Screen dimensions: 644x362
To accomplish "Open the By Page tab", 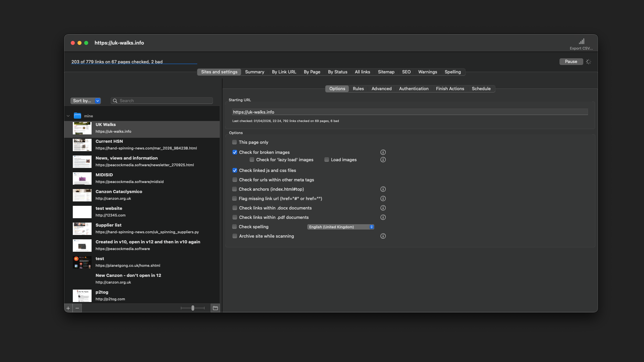I will coord(312,72).
